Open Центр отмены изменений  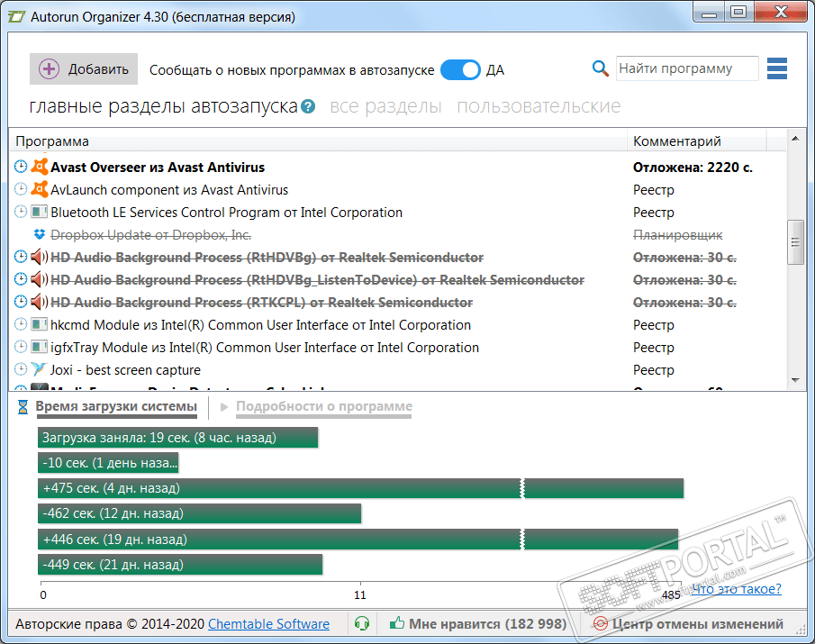click(688, 623)
